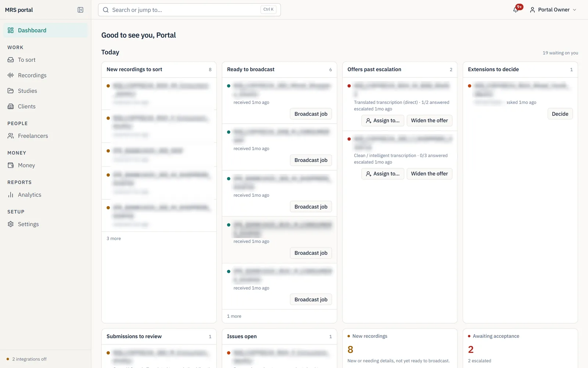Open the Issues open card header
The height and width of the screenshot is (368, 588).
pyautogui.click(x=279, y=336)
